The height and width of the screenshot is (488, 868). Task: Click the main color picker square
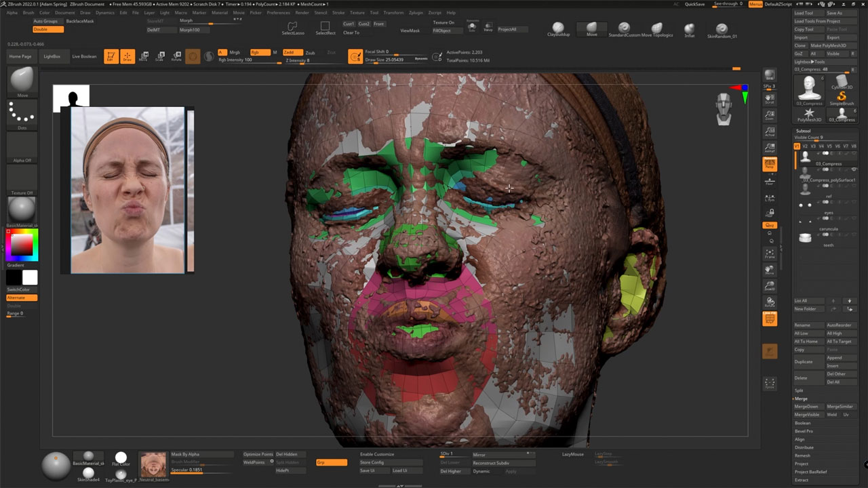point(22,245)
